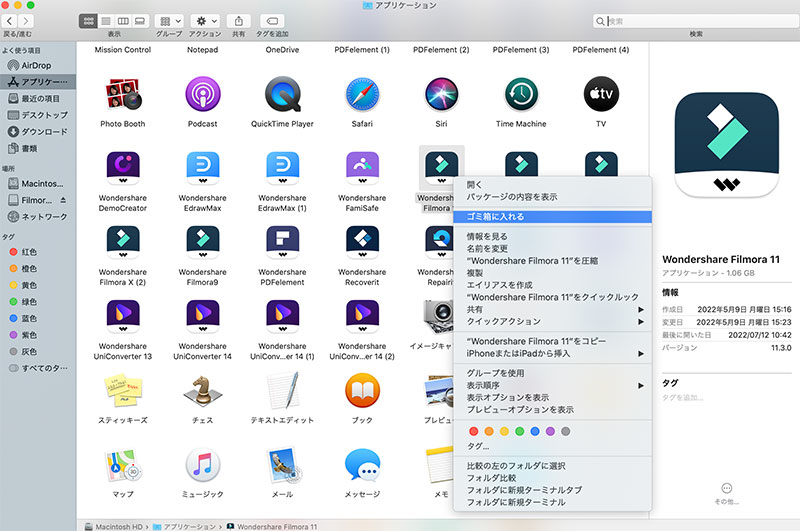Viewport: 800px width, 531px height.
Task: Expand the 共有 submenu arrow
Action: (x=641, y=310)
